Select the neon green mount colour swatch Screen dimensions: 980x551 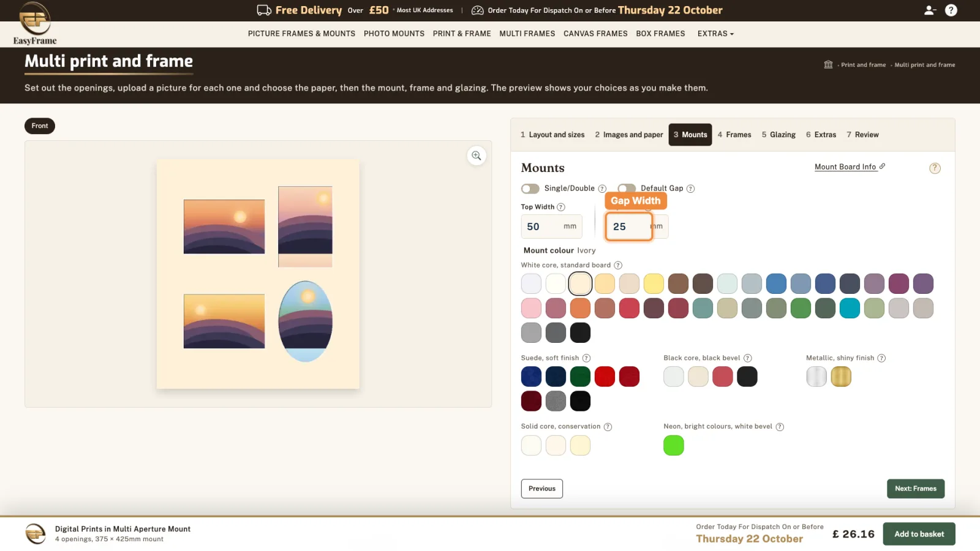coord(674,446)
